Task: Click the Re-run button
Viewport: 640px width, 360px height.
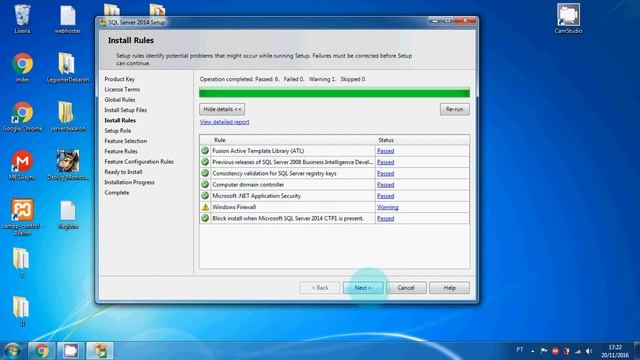Action: click(x=454, y=109)
